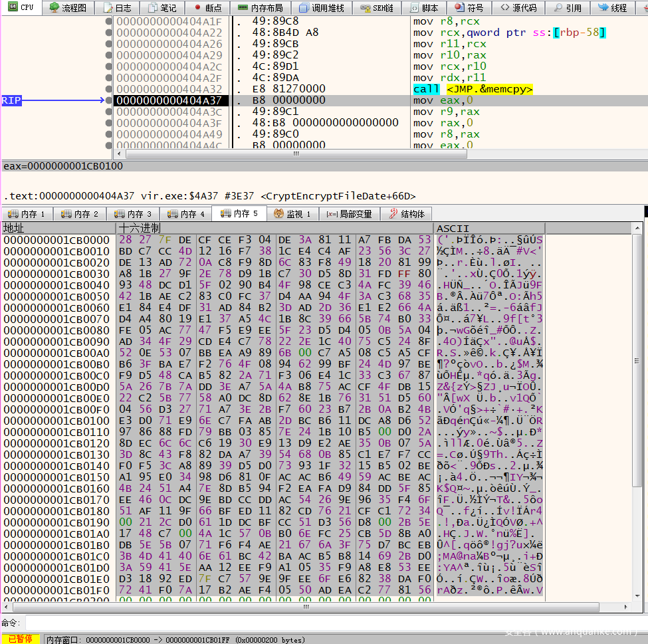Open the 断点 breakpoints tab

point(207,8)
